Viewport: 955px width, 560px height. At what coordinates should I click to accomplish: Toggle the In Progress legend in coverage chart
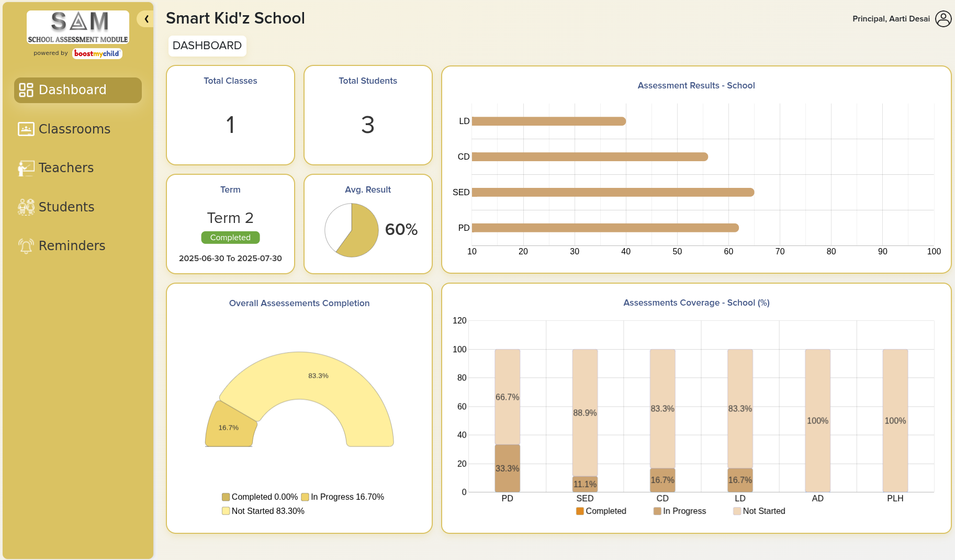(680, 511)
